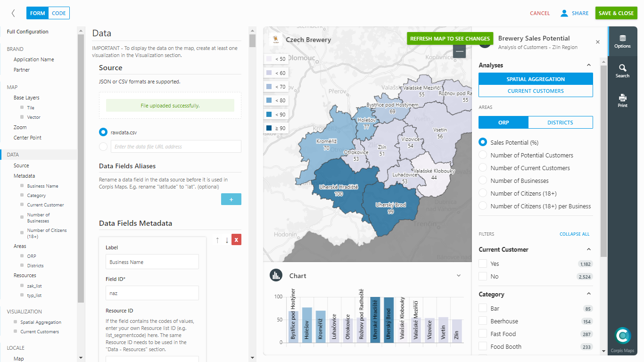644x362 pixels.
Task: Collapse the Analyses section chevron
Action: point(588,65)
